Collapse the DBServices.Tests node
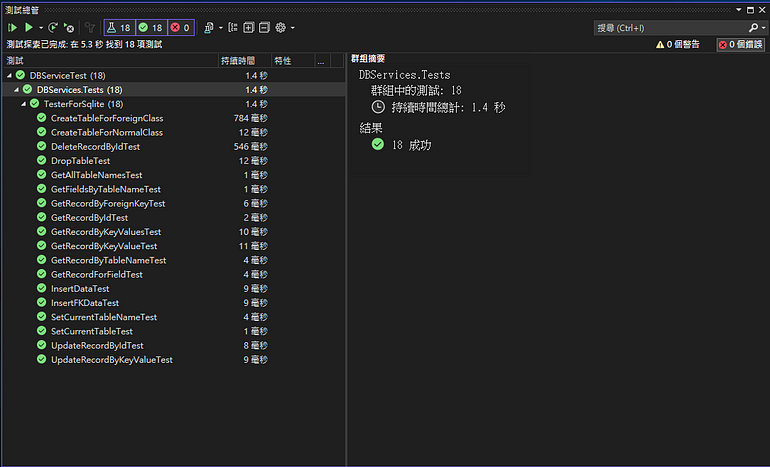The width and height of the screenshot is (770, 467). point(16,90)
